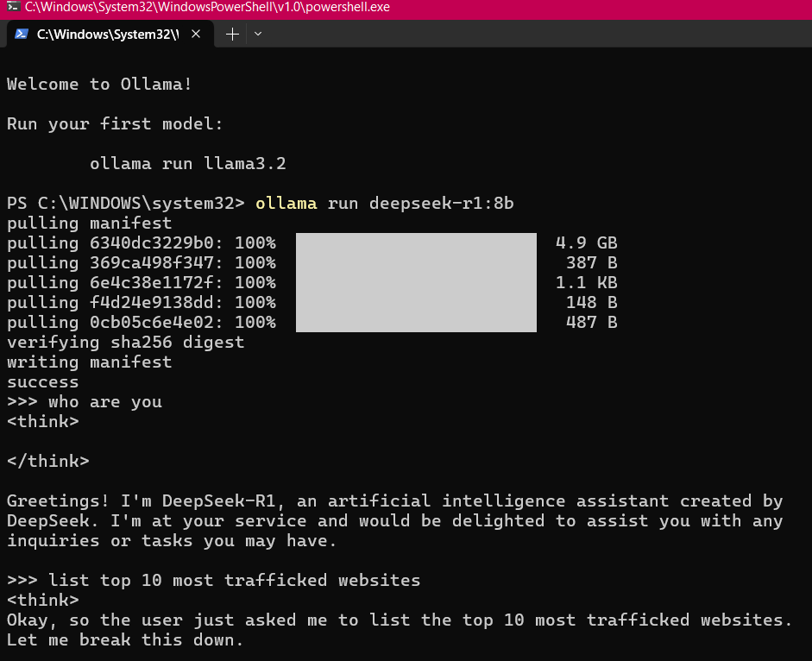Click the 'verifying sha256 digest' line
812x661 pixels.
tap(125, 343)
